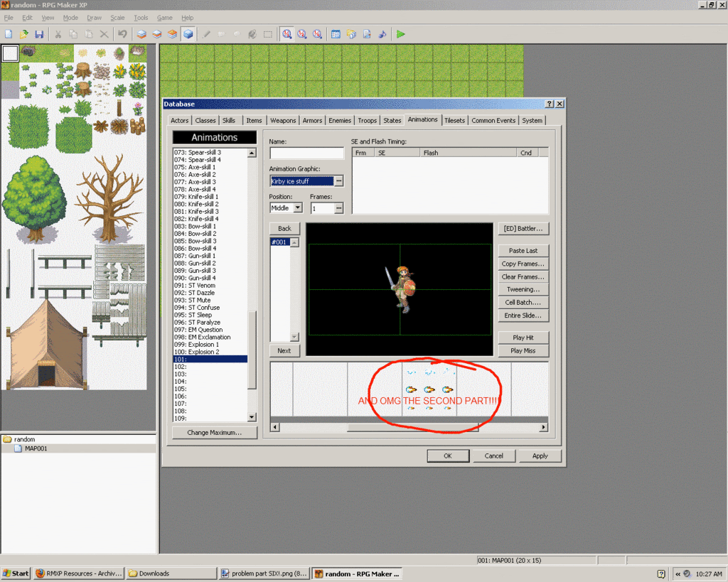Switch to the Common Events tab
This screenshot has width=728, height=582.
coord(493,121)
